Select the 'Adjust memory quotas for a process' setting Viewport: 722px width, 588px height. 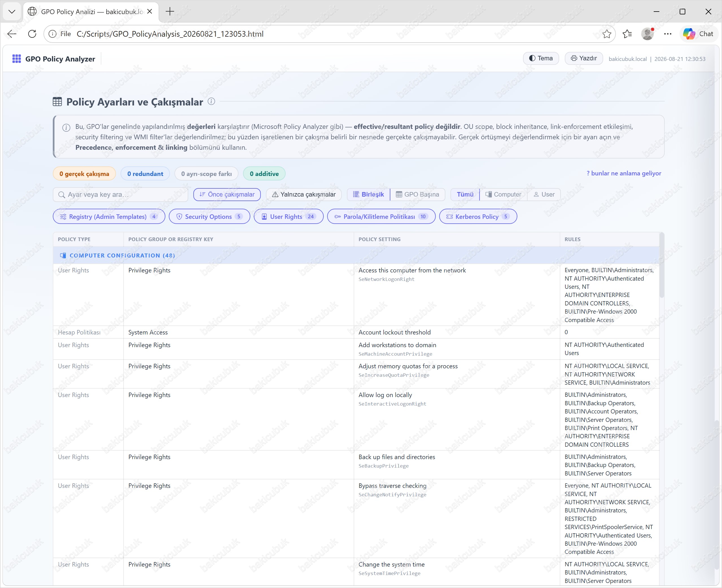(408, 366)
